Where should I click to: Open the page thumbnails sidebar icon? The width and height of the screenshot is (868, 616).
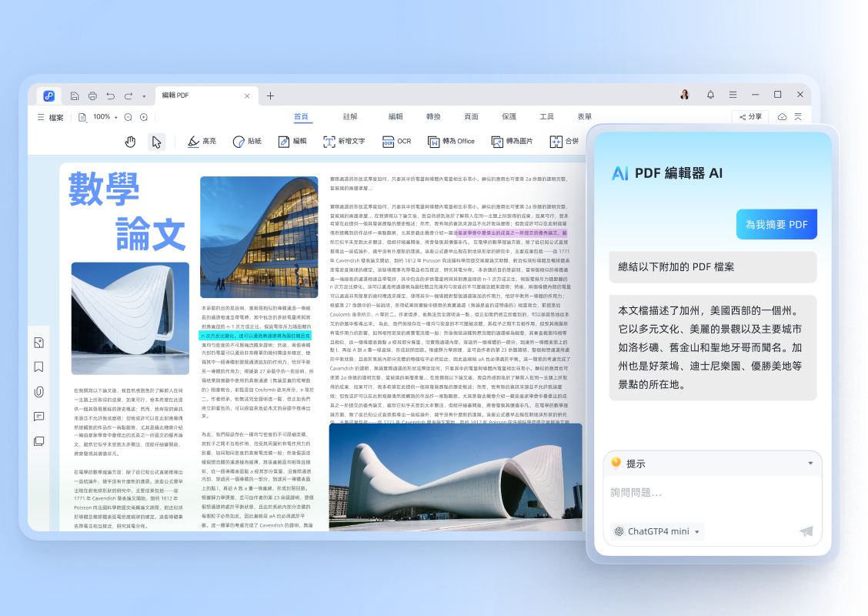pyautogui.click(x=38, y=343)
